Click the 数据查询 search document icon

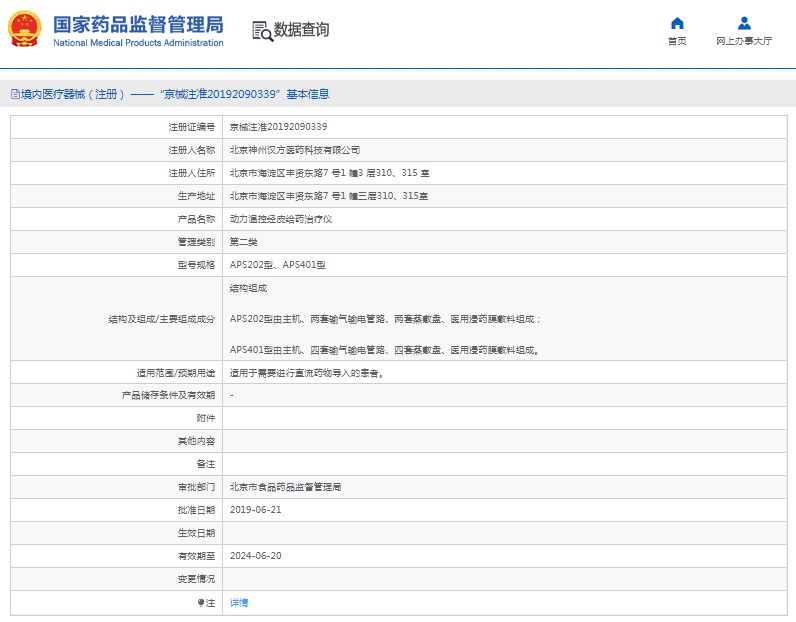point(262,31)
